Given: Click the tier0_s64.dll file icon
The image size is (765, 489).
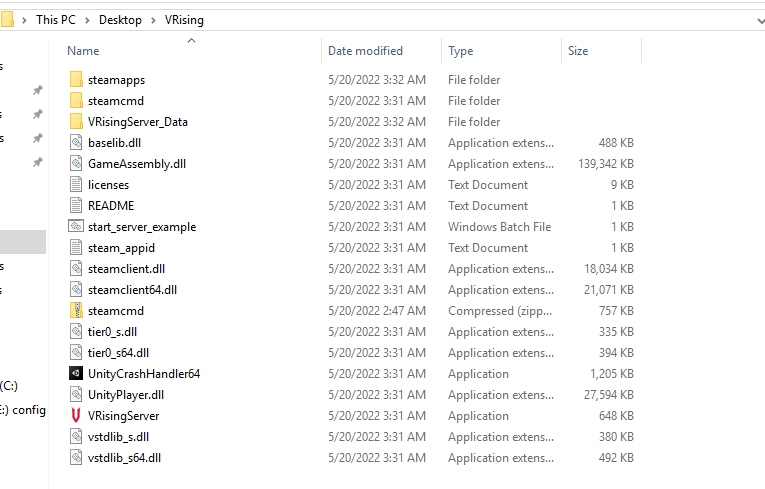Looking at the screenshot, I should [76, 352].
